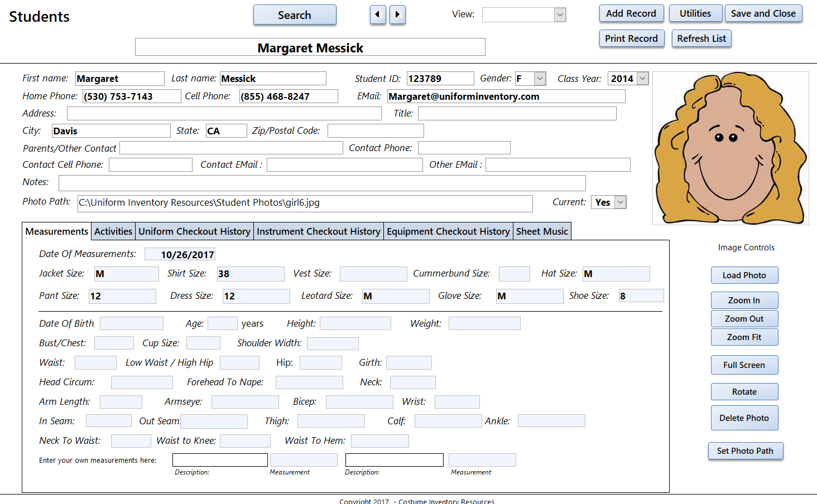Print the current student record

[x=632, y=38]
